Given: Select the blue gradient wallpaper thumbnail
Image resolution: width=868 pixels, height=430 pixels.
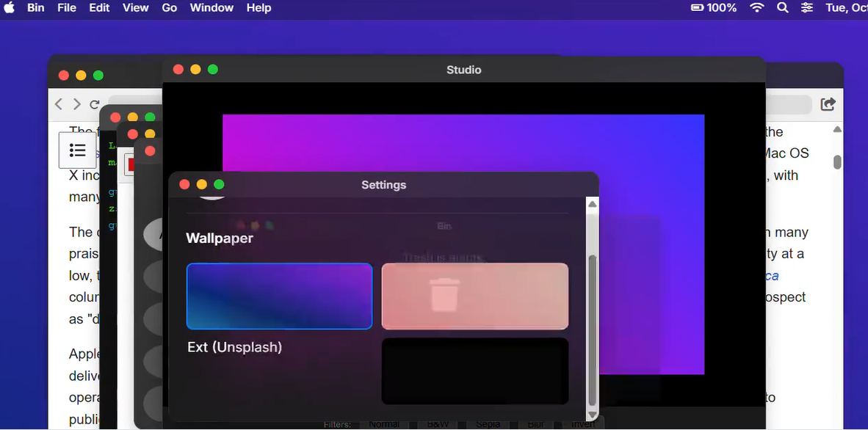Looking at the screenshot, I should (x=280, y=296).
